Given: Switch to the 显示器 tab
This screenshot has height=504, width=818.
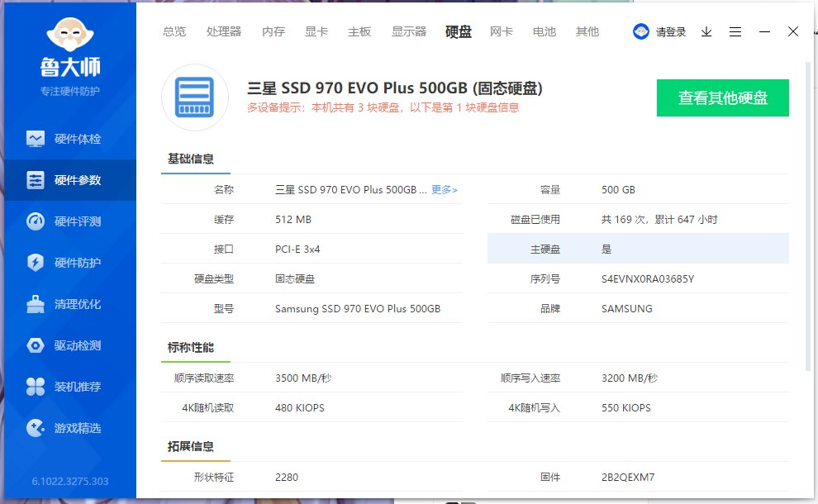Looking at the screenshot, I should click(x=409, y=31).
